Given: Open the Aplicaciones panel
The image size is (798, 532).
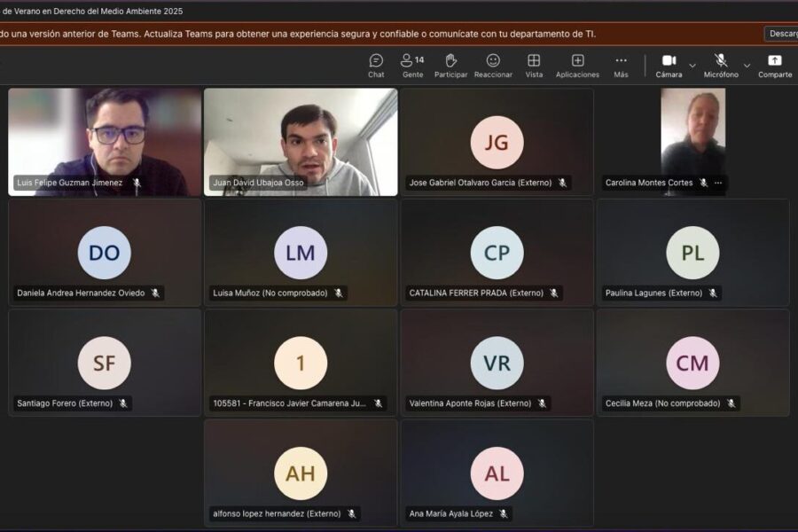Looking at the screenshot, I should click(577, 65).
